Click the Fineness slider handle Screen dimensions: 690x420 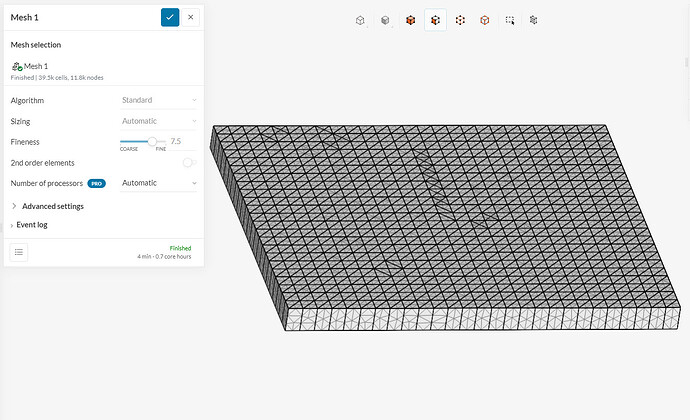(152, 141)
